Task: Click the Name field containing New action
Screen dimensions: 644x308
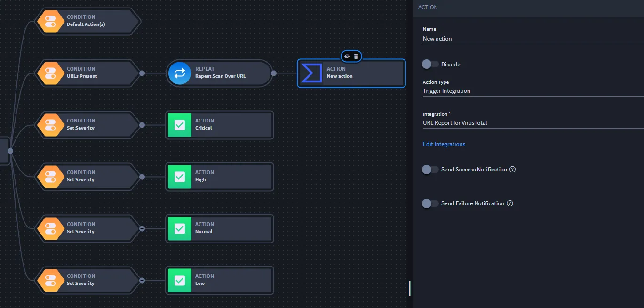Action: 533,39
